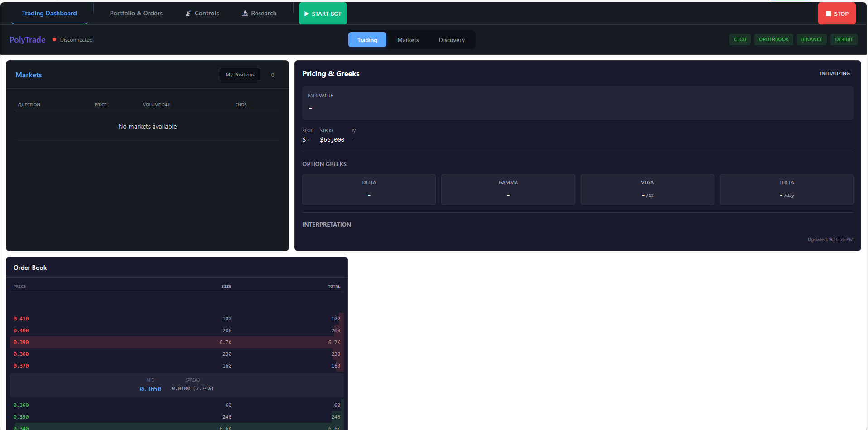Click the THETA greek card

(786, 189)
